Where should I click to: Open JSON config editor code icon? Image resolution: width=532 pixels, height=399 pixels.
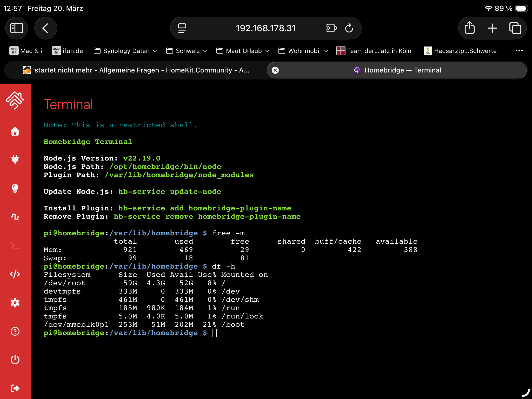[15, 274]
